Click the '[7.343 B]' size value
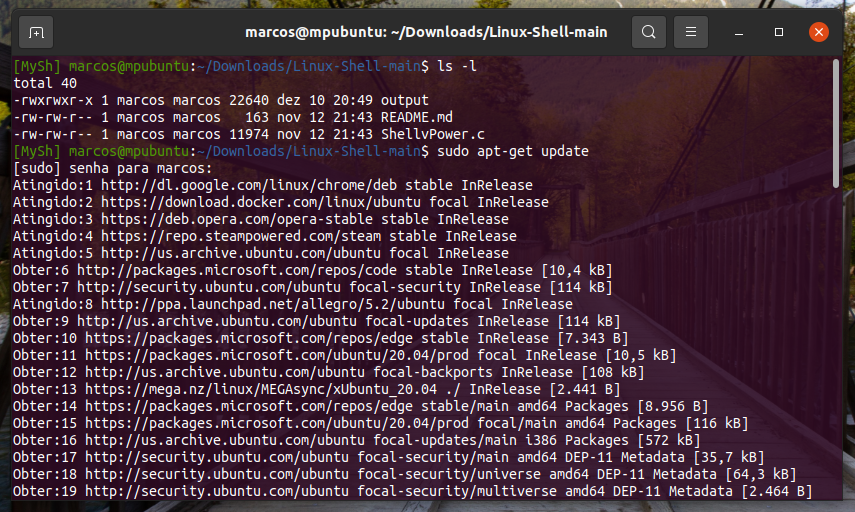The height and width of the screenshot is (512, 855). coord(593,338)
